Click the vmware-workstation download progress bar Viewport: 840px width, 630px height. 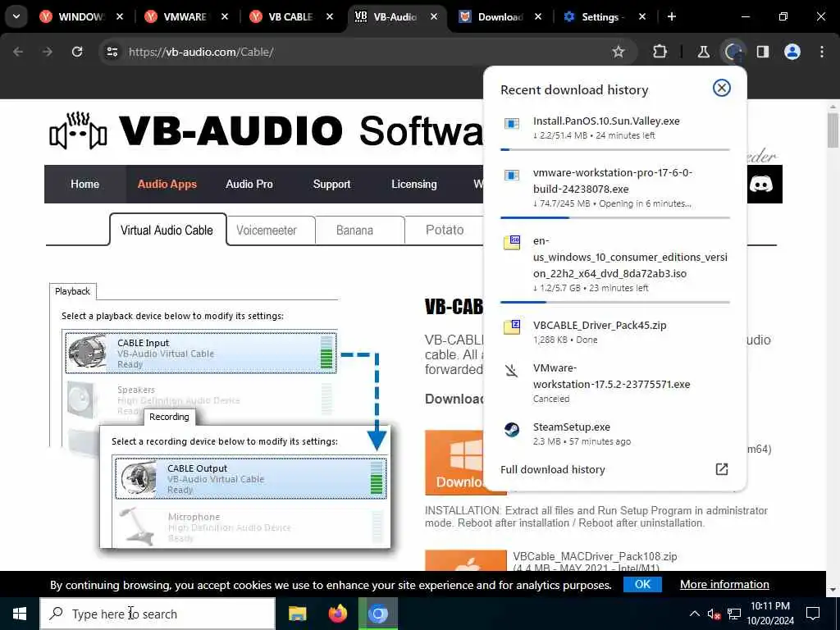pos(615,217)
